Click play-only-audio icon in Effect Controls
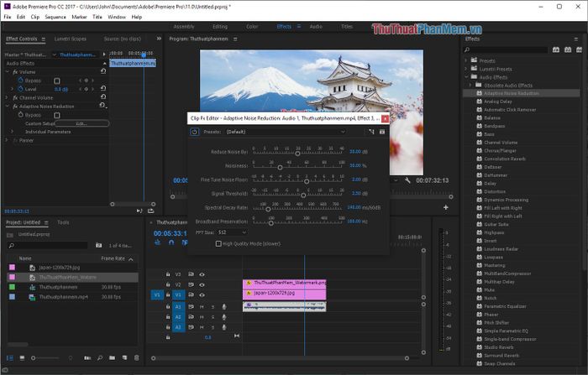 [139, 211]
